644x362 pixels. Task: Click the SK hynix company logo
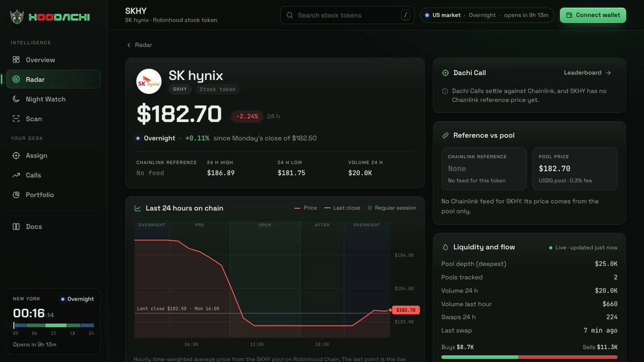[149, 82]
